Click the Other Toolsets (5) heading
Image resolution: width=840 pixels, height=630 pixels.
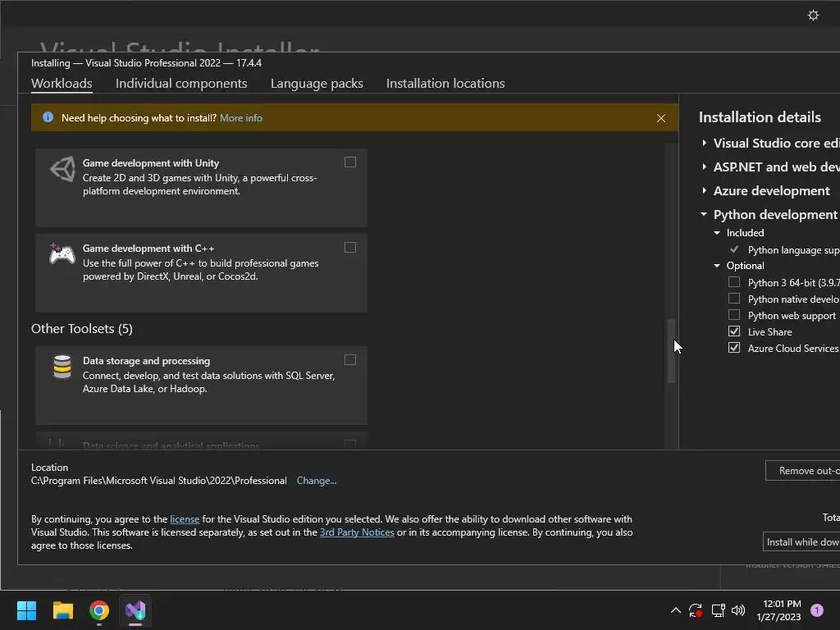[x=82, y=328]
